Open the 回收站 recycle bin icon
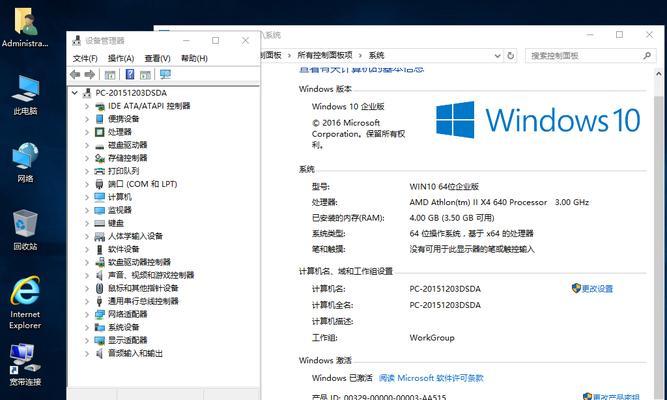 pyautogui.click(x=25, y=230)
